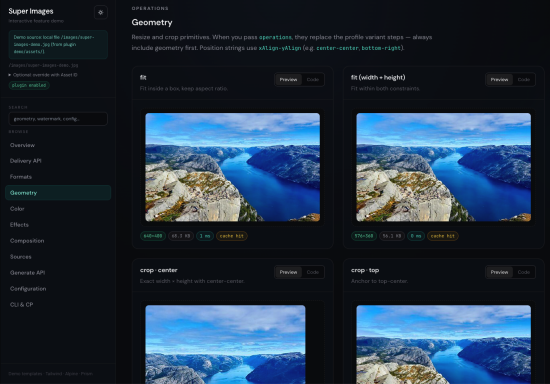Switch 'crop · top' card to Preview
This screenshot has width=550, height=384.
[x=499, y=272]
